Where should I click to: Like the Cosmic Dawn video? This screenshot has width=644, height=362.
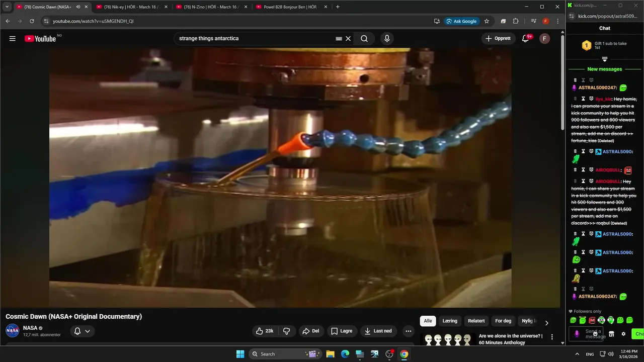tap(265, 331)
